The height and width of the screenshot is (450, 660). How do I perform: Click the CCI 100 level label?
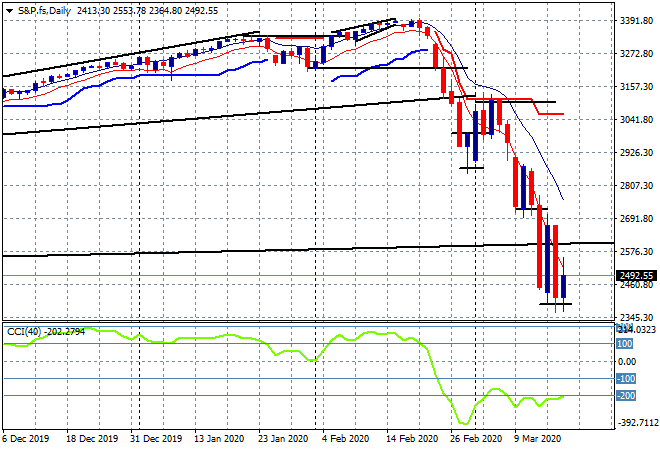tap(625, 344)
